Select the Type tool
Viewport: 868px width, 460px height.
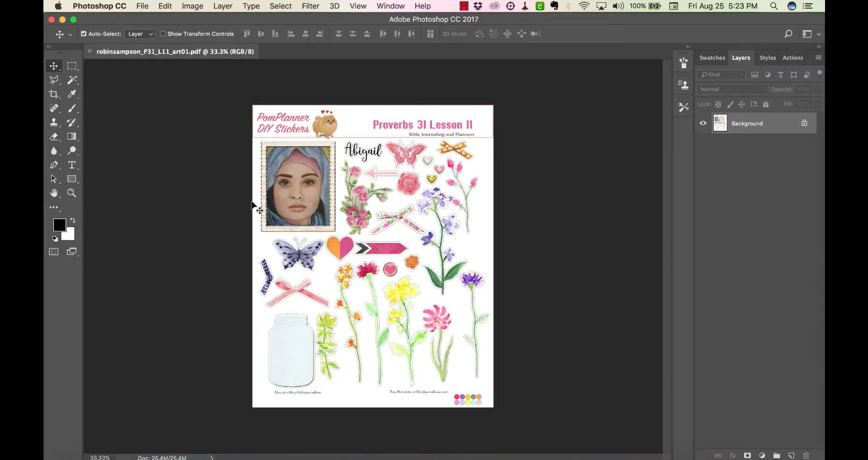tap(72, 165)
